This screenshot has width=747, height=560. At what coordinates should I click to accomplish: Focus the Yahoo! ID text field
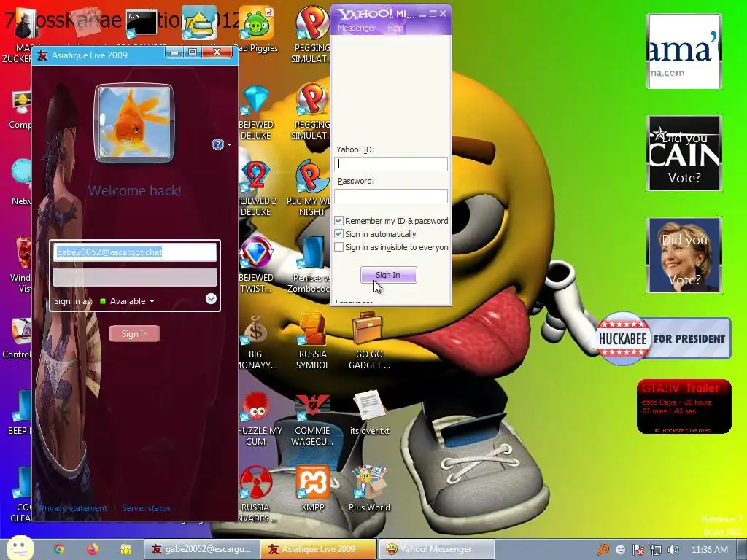point(391,164)
